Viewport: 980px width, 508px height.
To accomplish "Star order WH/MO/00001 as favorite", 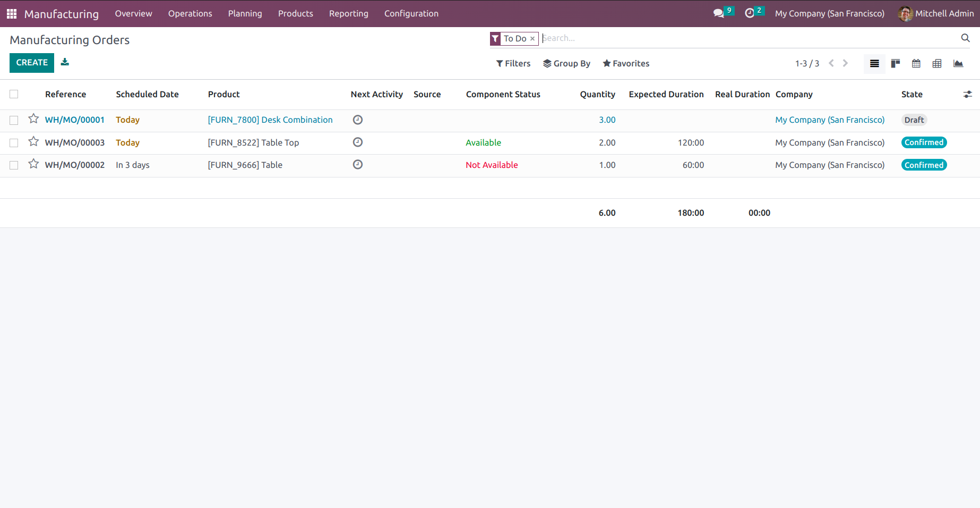I will (x=33, y=119).
